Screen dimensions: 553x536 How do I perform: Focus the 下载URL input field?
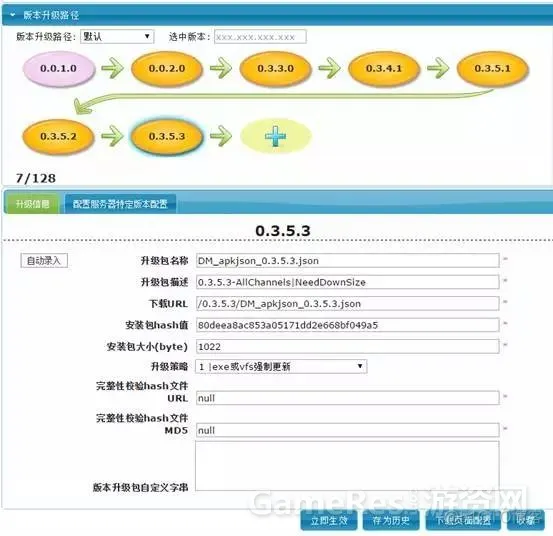click(x=347, y=304)
